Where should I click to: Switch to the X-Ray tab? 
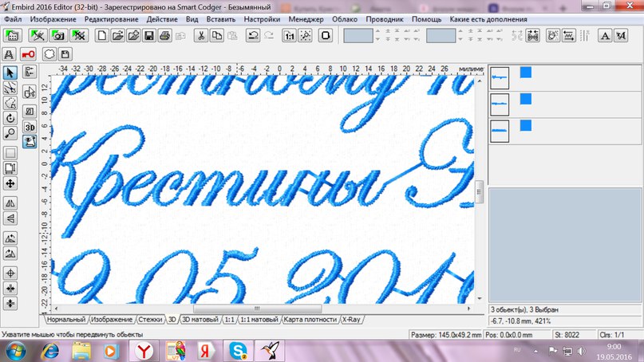[351, 319]
